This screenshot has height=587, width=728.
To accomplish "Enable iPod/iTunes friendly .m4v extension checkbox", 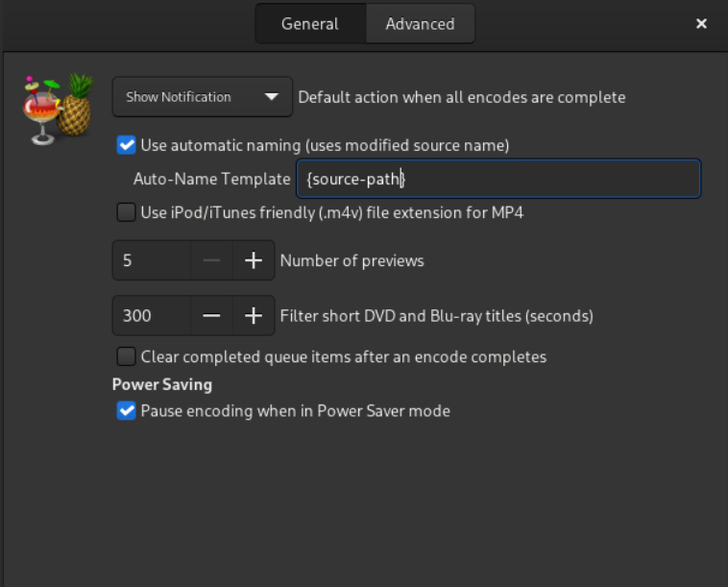I will coord(126,212).
